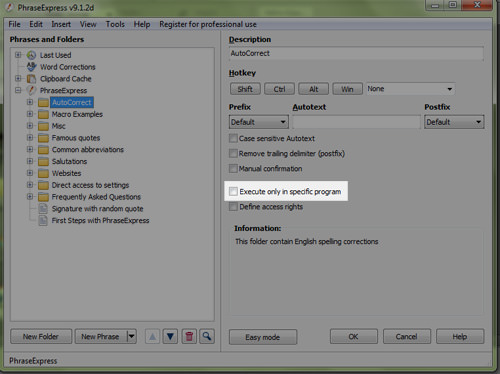The height and width of the screenshot is (374, 500).
Task: Select Signature with random quote phrase label
Action: (x=97, y=209)
